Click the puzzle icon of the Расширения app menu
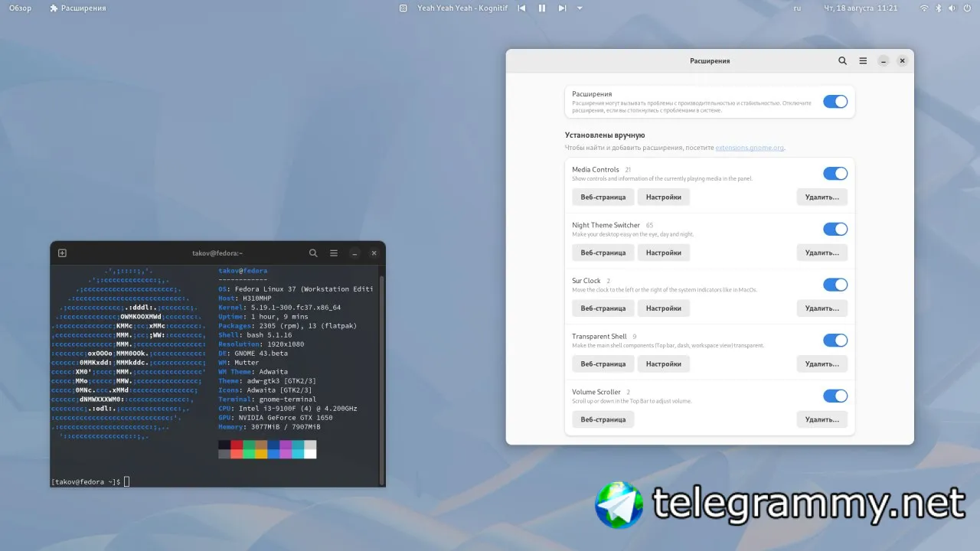 coord(54,8)
